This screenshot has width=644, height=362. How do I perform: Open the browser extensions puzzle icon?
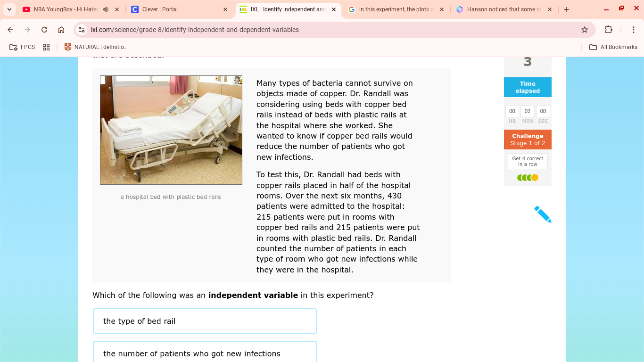pos(608,30)
